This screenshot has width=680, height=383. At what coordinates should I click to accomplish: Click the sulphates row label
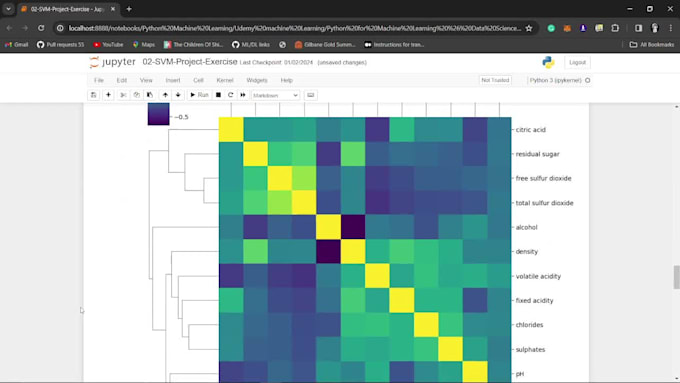pos(530,350)
